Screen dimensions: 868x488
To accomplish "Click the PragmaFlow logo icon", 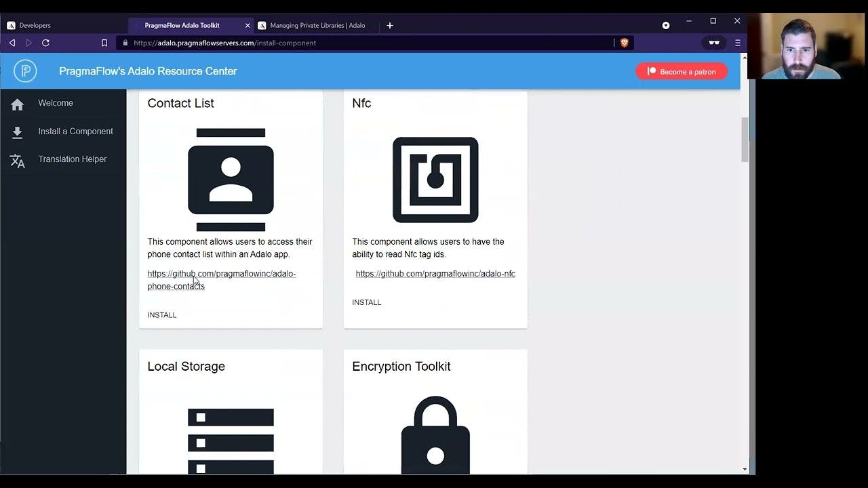I will click(x=25, y=71).
